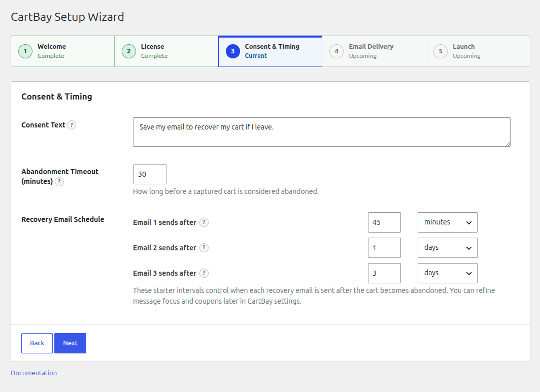The width and height of the screenshot is (540, 392).
Task: Click the Abandonment Timeout field showing 30
Action: (150, 174)
